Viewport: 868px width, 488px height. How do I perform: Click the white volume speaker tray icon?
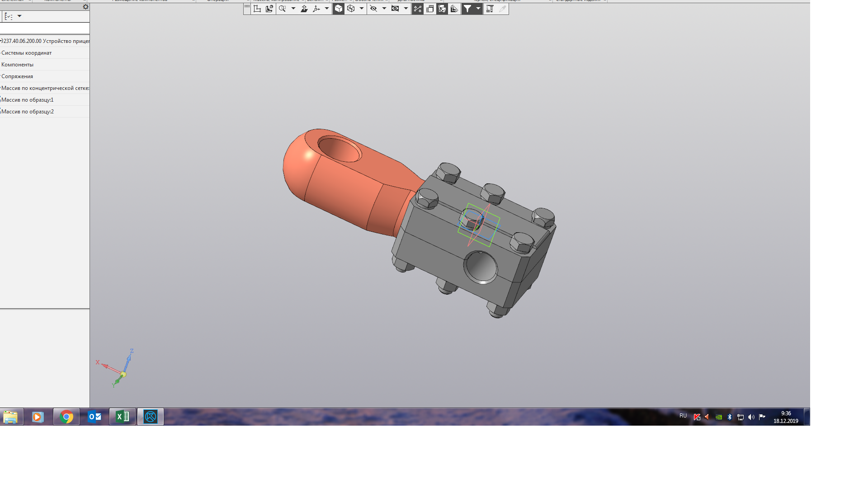[751, 417]
